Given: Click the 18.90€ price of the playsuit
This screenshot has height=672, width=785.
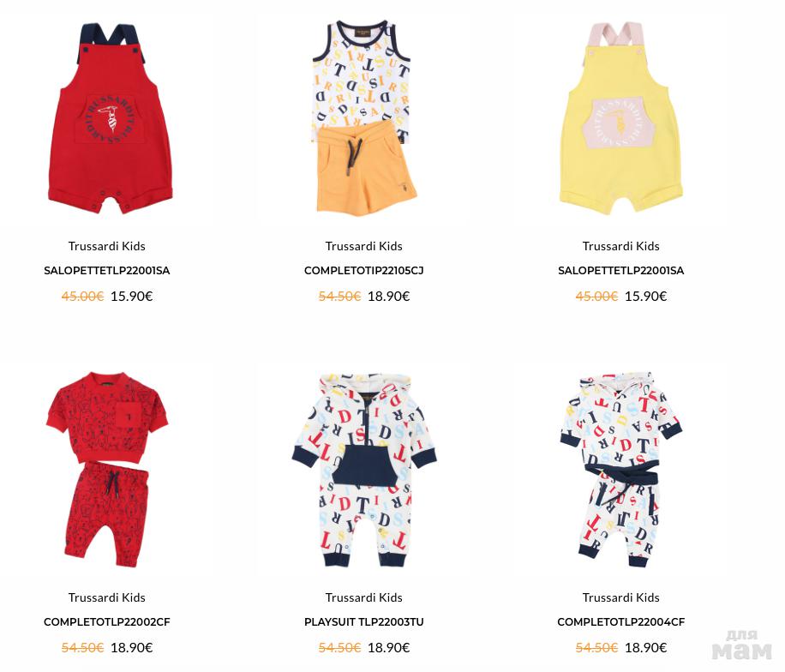Looking at the screenshot, I should point(389,648).
